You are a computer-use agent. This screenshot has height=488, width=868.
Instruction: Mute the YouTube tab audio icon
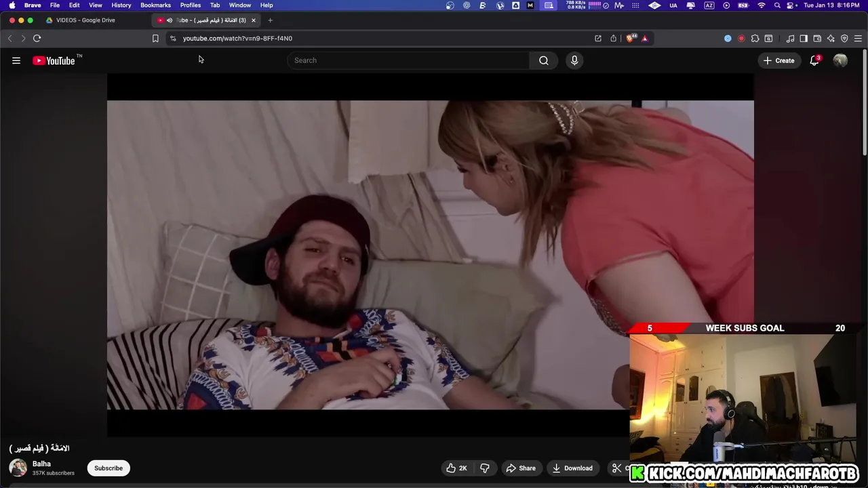coord(170,20)
